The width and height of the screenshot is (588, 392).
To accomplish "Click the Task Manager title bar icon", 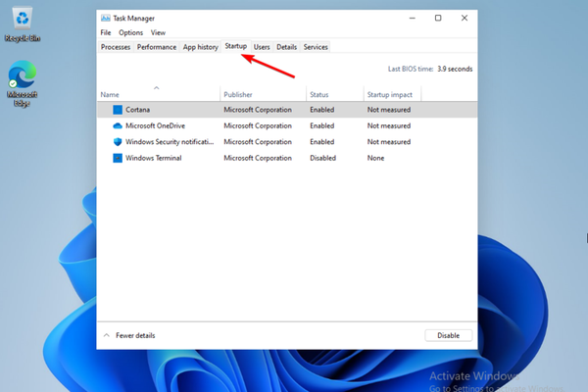I will 106,18.
